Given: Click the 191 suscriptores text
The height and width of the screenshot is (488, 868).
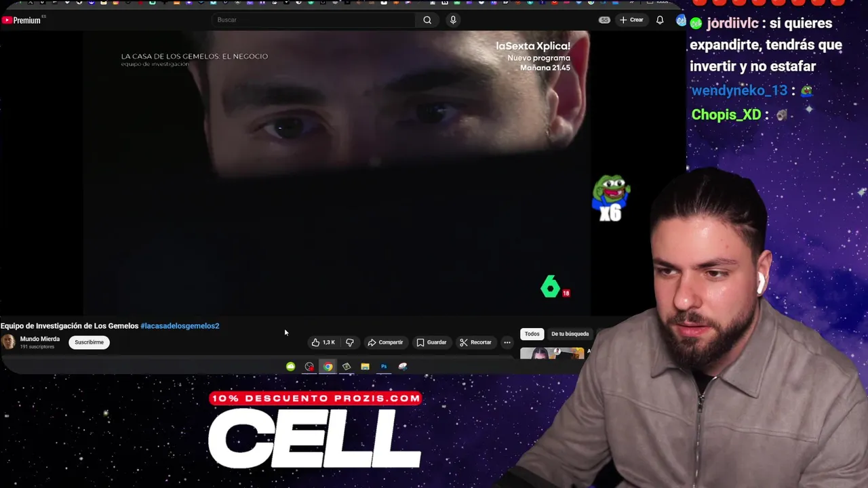Looking at the screenshot, I should click(x=37, y=347).
